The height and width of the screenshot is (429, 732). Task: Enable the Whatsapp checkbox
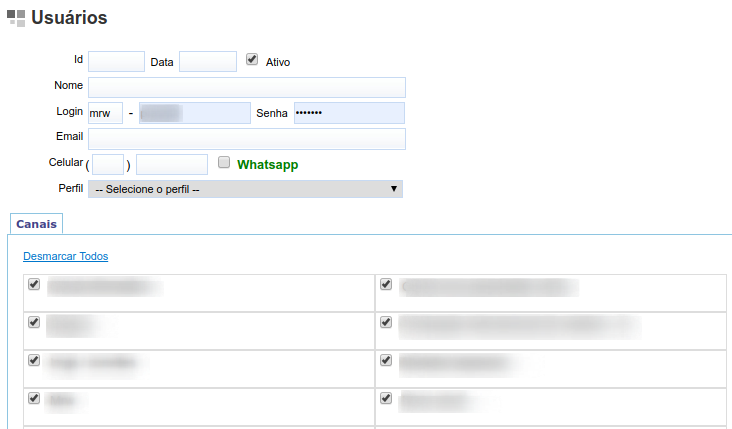[224, 162]
